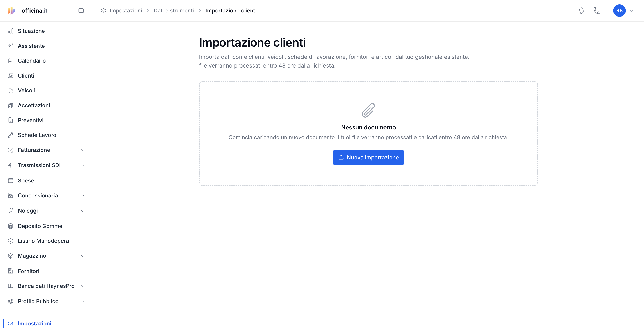Click the Accettazioni clipboard icon

[x=11, y=105]
